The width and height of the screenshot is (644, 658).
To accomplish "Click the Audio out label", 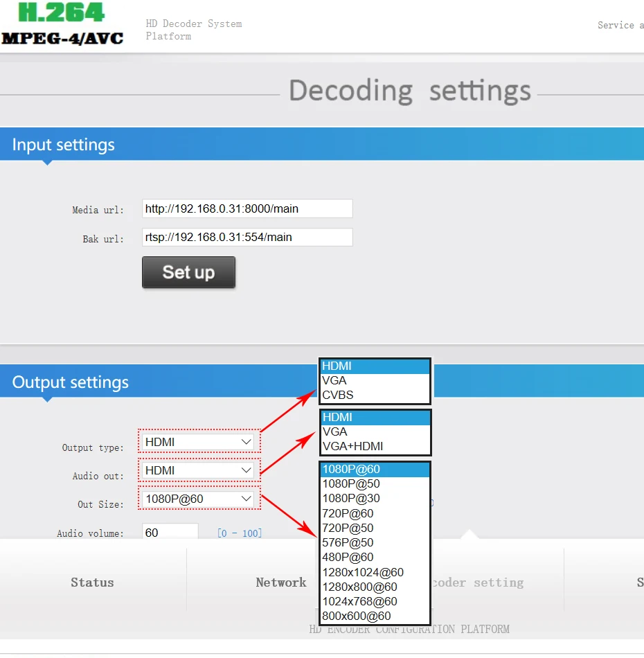I will coord(98,476).
